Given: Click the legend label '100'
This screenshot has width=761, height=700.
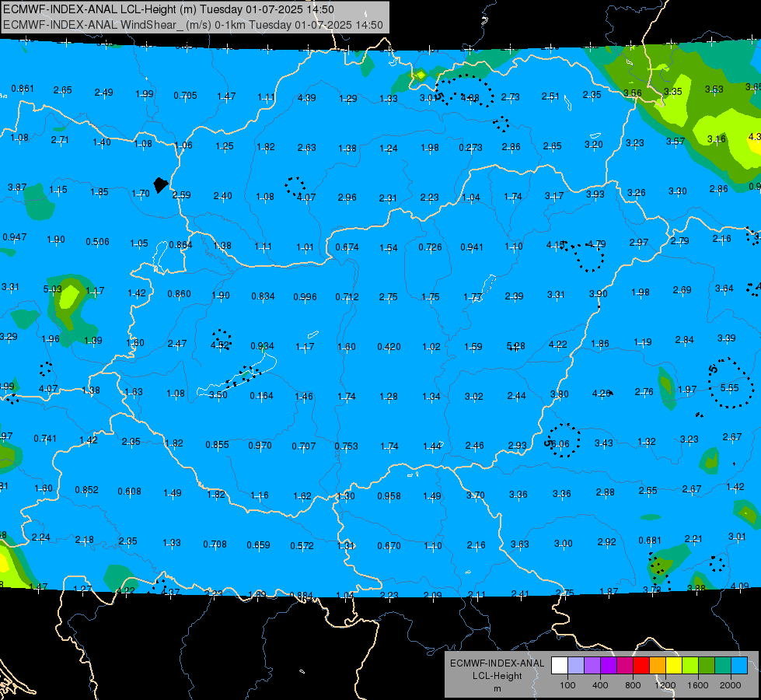Looking at the screenshot, I should pos(567,685).
